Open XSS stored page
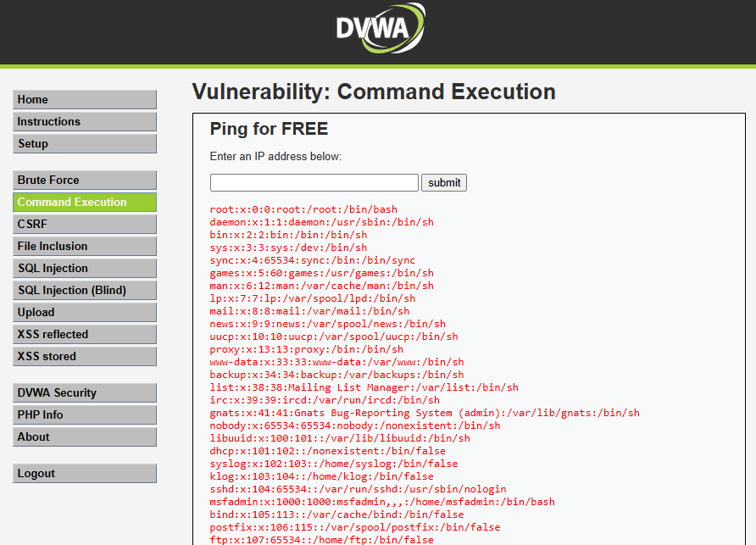 click(85, 357)
